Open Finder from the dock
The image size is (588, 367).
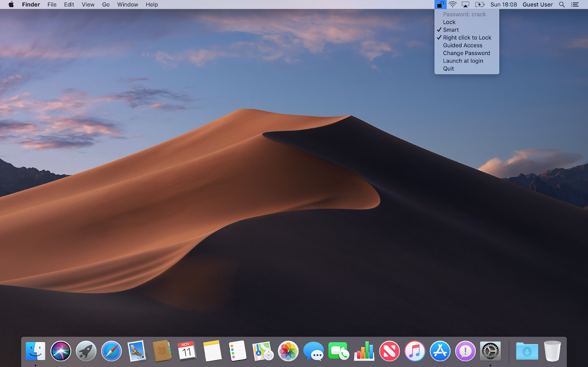[36, 351]
